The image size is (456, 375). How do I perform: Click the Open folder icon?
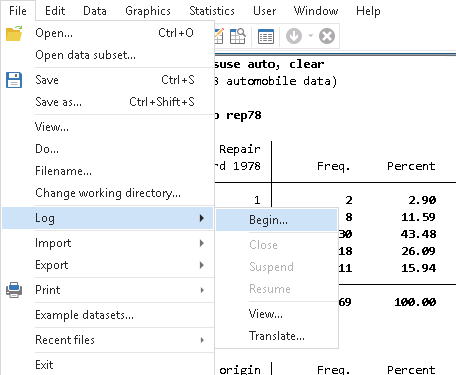point(14,33)
